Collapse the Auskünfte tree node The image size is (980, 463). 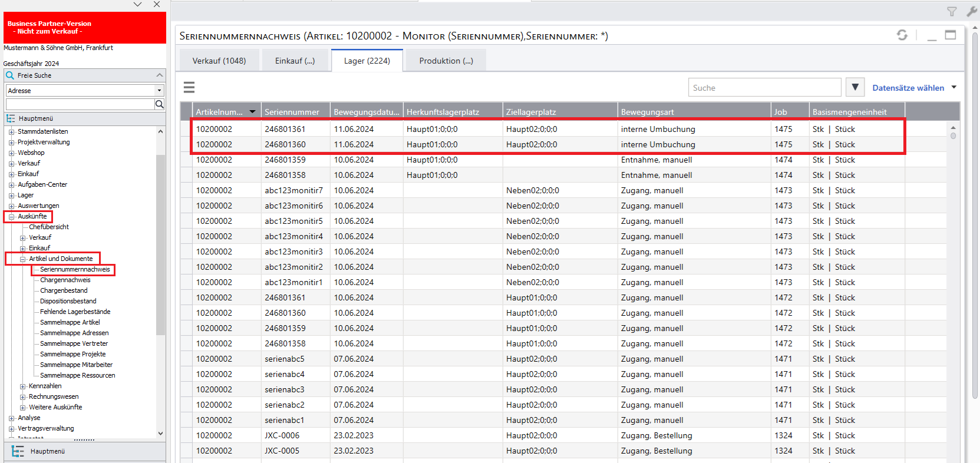[11, 217]
